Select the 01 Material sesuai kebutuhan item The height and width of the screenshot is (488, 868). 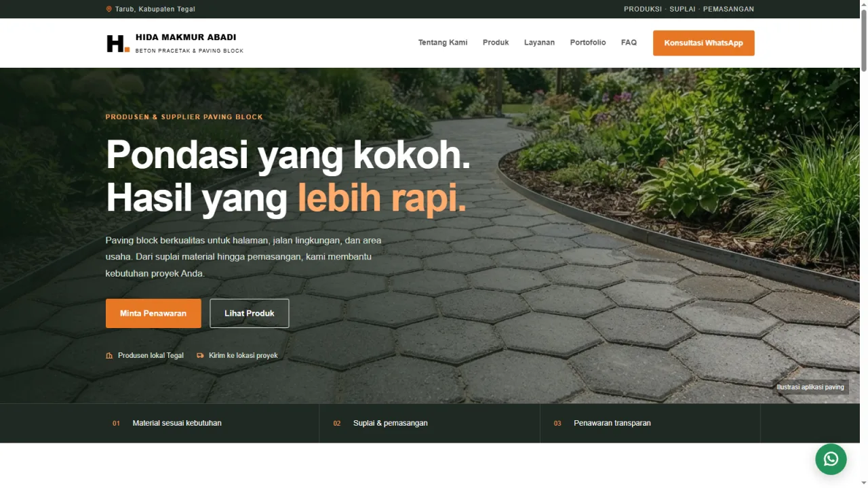(212, 423)
